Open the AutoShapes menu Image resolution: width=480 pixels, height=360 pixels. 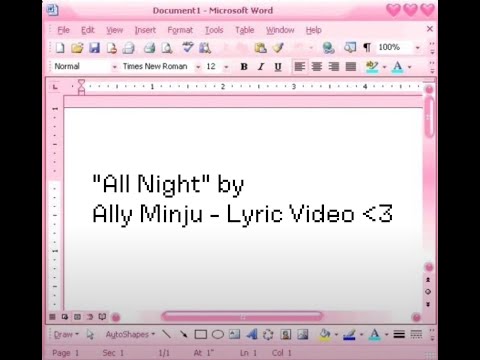pos(130,334)
